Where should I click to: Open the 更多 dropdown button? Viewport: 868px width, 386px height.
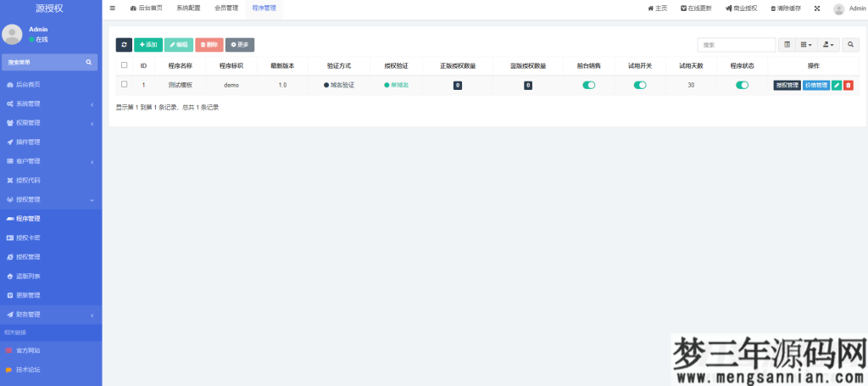[240, 45]
